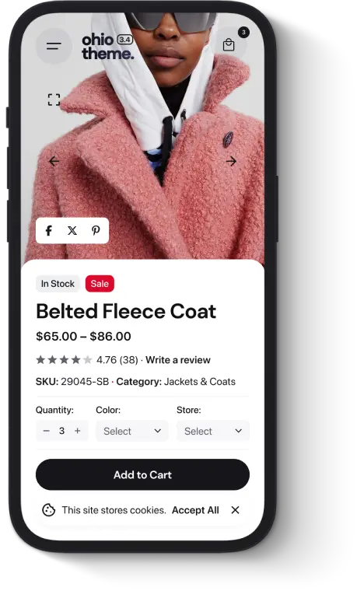Viewport: 364px width, 591px height.
Task: Click the ohio theme logo
Action: click(108, 47)
